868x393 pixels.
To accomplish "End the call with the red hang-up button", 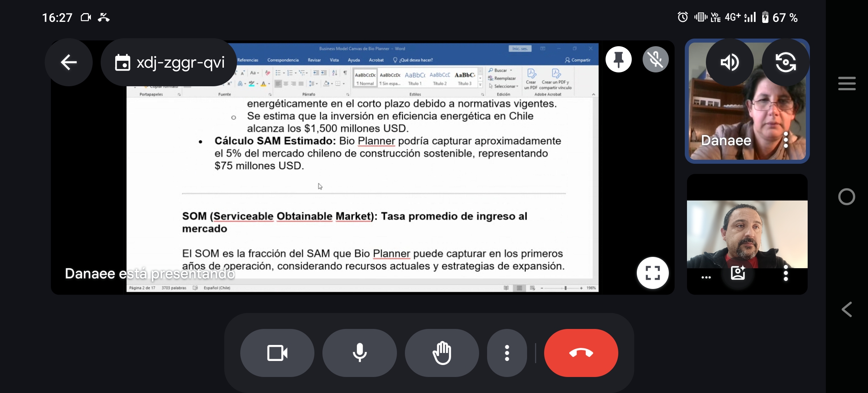I will 581,352.
